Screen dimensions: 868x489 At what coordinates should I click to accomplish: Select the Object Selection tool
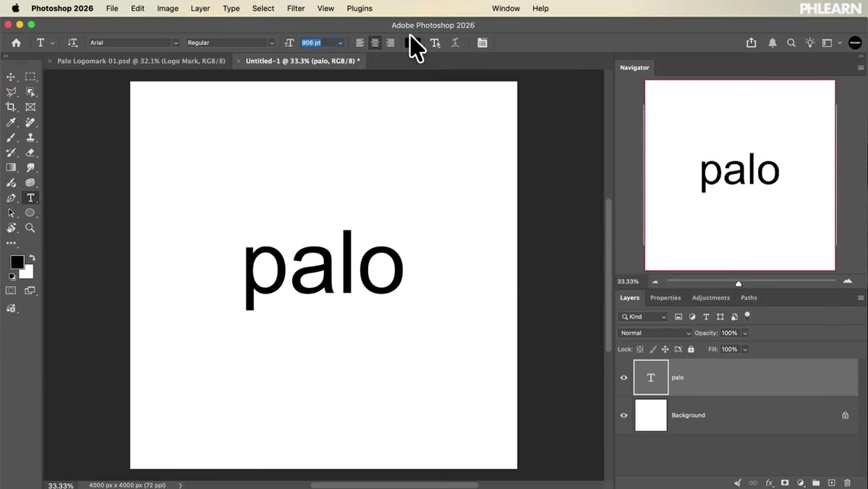pos(30,92)
